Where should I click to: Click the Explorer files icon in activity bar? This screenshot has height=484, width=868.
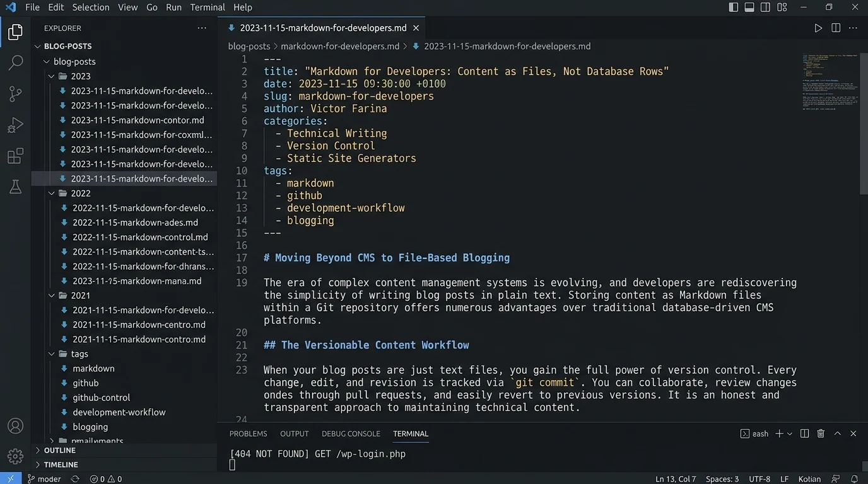[15, 32]
